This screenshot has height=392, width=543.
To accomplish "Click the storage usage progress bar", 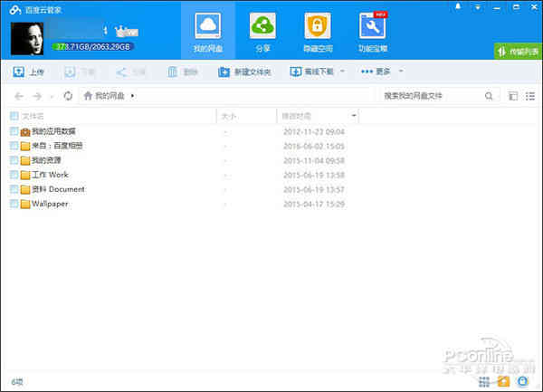I will [x=92, y=45].
